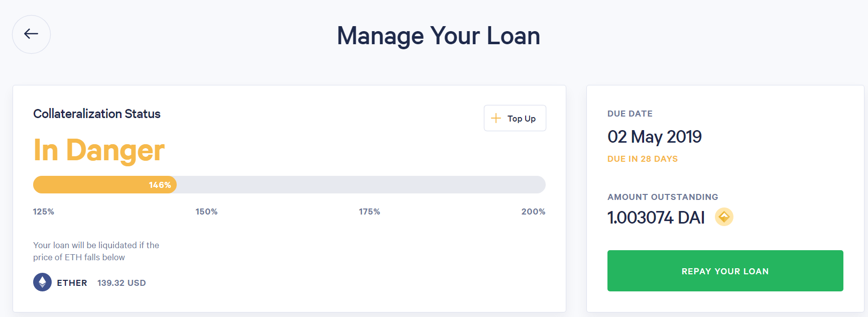The height and width of the screenshot is (317, 868).
Task: Click the back arrow button
Action: [31, 34]
